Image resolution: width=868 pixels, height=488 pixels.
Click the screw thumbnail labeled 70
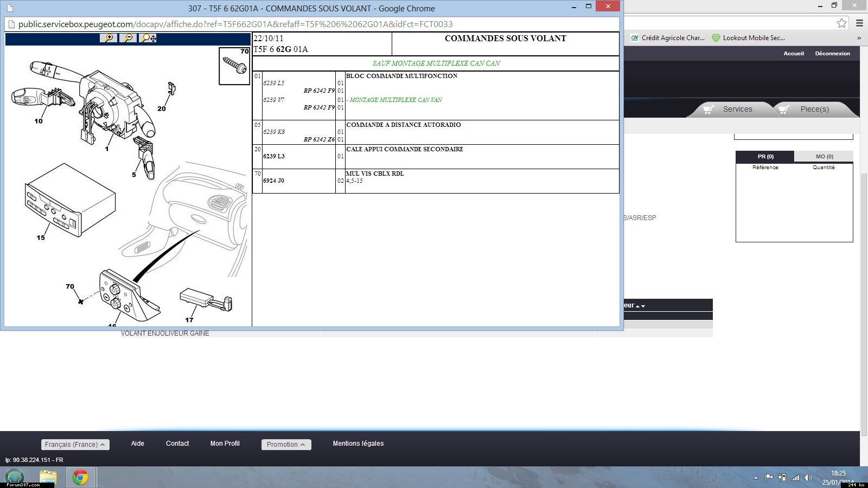pos(234,66)
